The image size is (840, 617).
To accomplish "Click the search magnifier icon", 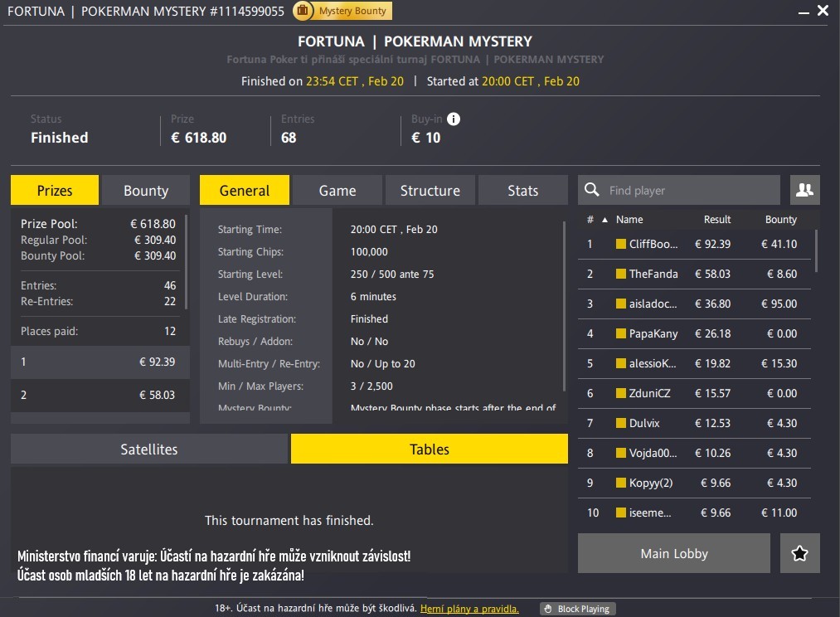I will point(592,190).
